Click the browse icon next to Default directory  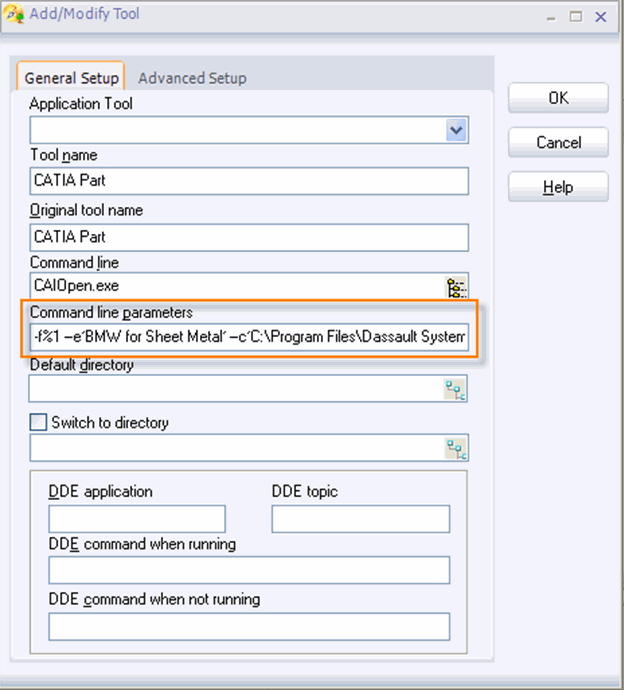456,390
